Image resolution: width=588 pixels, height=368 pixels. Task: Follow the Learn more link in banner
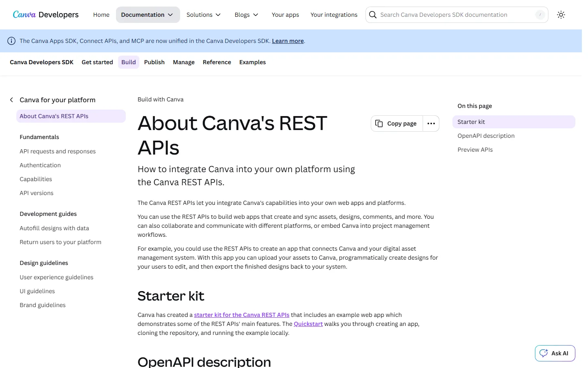tap(288, 41)
